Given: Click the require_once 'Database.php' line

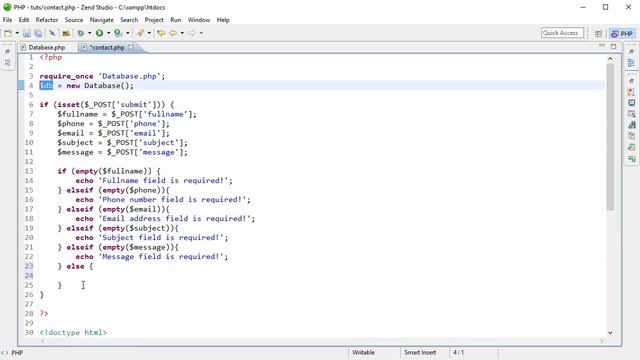Looking at the screenshot, I should 102,76.
